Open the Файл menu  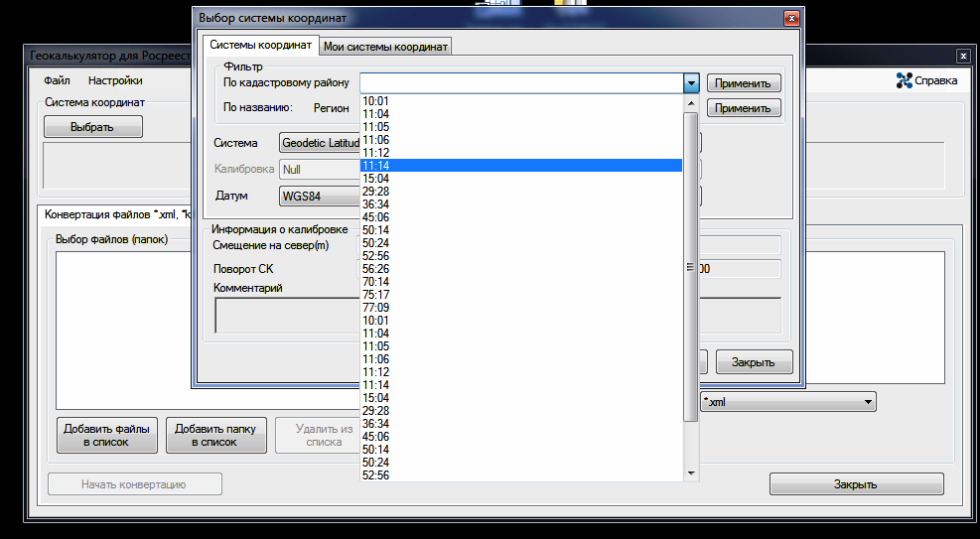point(57,80)
